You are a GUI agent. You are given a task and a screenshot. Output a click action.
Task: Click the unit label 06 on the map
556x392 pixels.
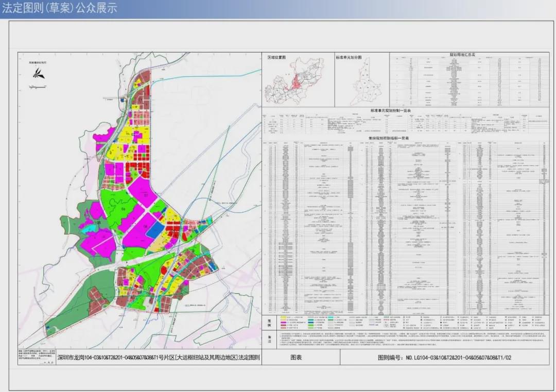(124, 209)
